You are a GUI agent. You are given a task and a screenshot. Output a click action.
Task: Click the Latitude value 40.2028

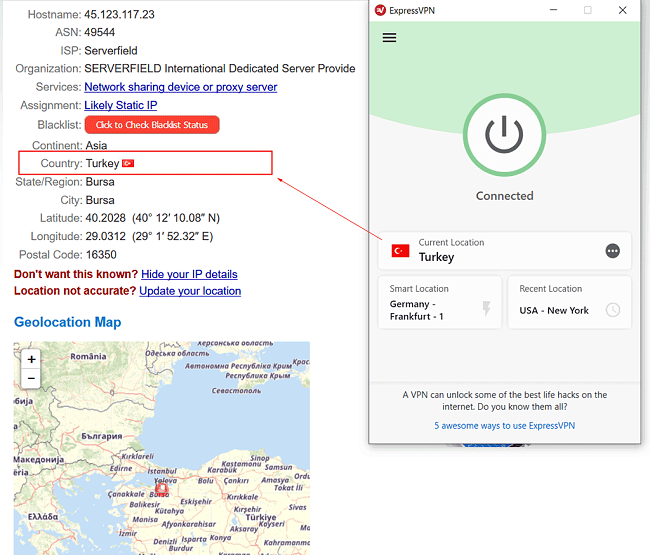[105, 218]
